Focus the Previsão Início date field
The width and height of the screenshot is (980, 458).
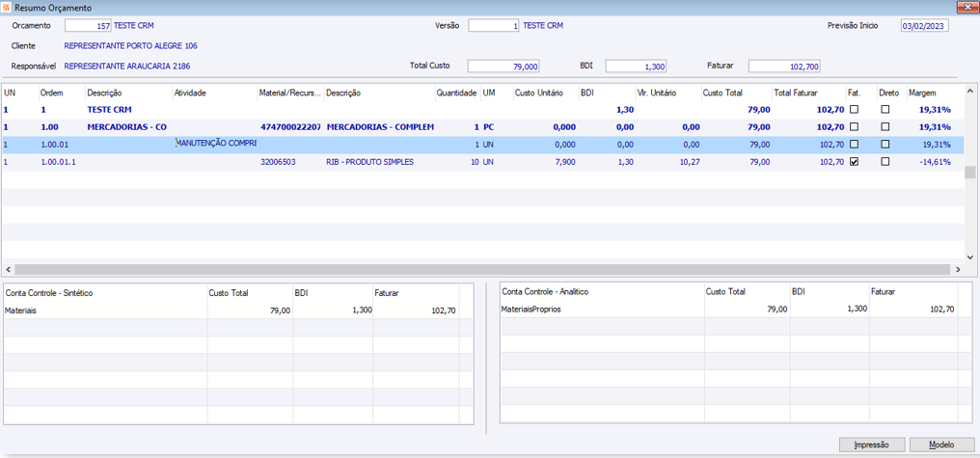pos(924,26)
